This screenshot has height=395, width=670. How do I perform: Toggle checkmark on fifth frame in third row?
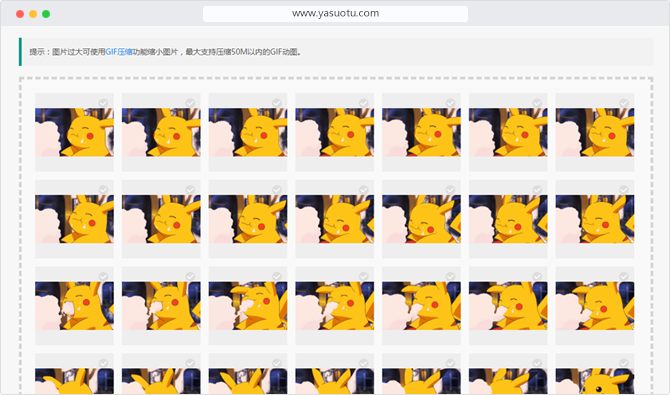450,277
